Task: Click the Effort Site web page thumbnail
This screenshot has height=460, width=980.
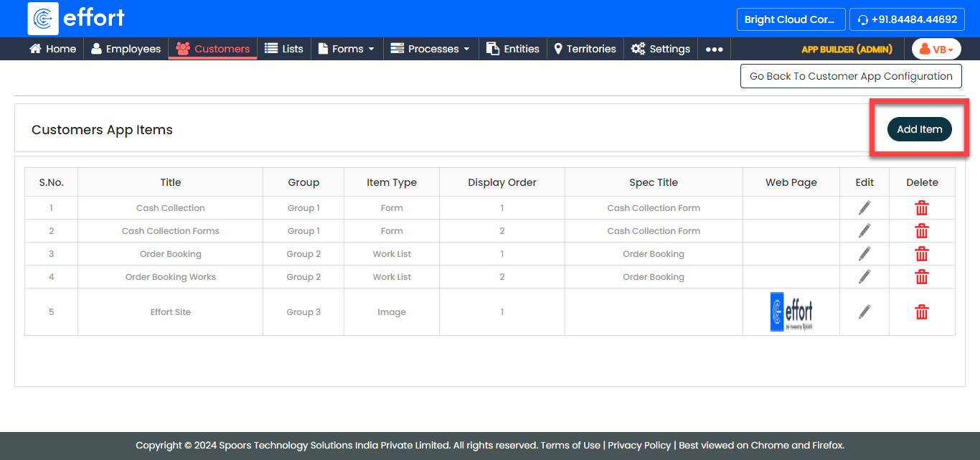Action: pos(791,312)
